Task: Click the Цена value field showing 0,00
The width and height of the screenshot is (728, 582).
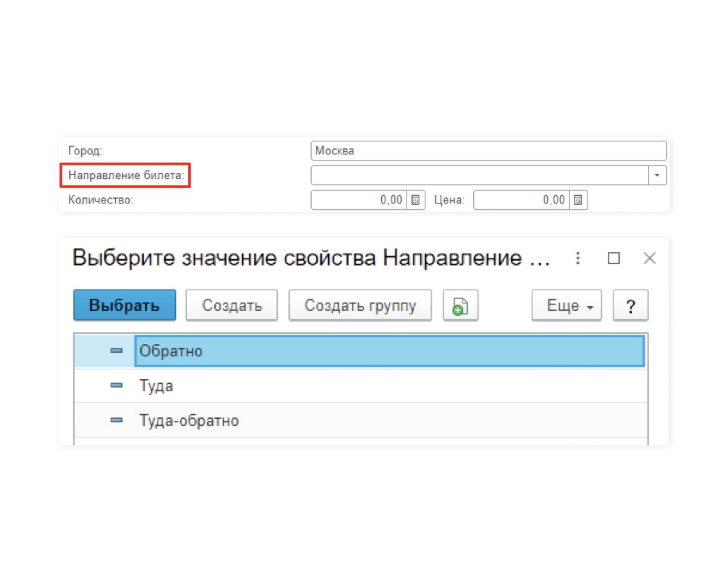Action: tap(524, 200)
